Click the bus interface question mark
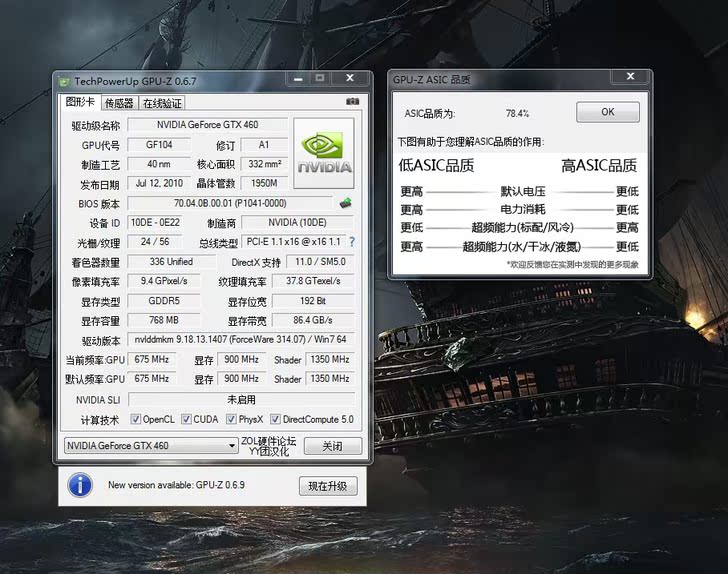Screen dimensions: 728x574 click(352, 242)
